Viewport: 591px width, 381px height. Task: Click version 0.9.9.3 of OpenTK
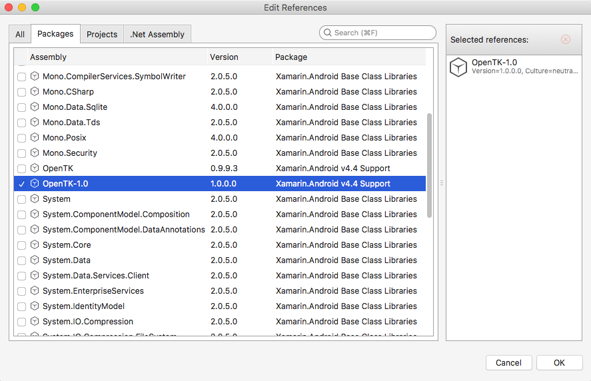click(x=224, y=168)
